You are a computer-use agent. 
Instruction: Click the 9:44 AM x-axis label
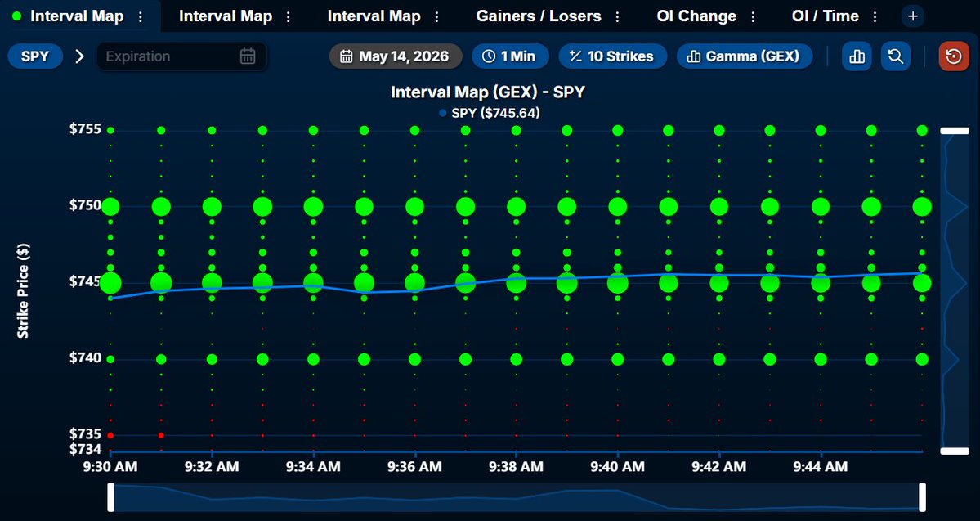(x=820, y=466)
